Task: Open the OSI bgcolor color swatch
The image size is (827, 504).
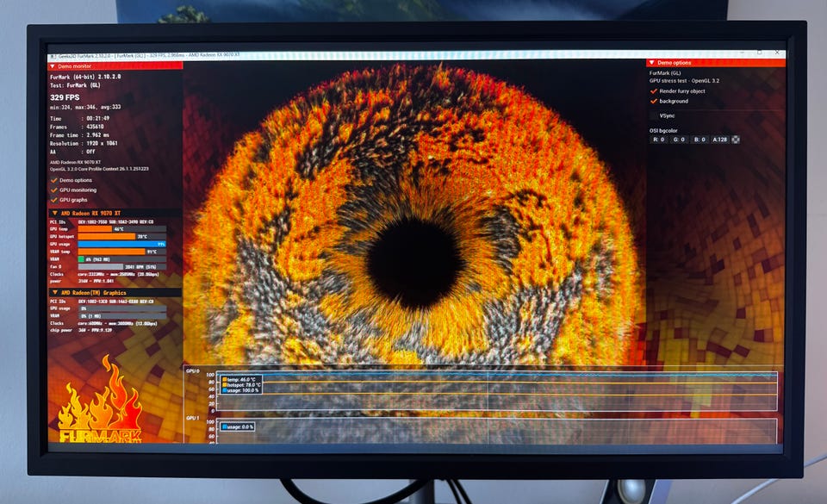Action: click(x=736, y=140)
